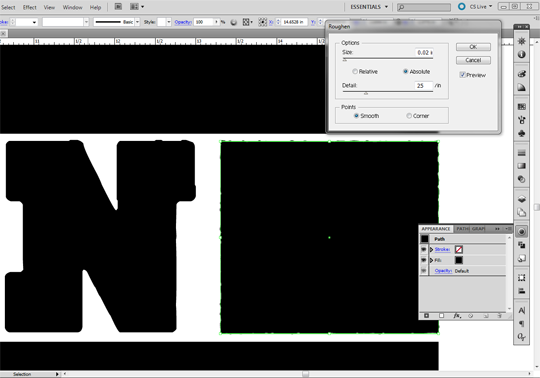Image resolution: width=540 pixels, height=378 pixels.
Task: Open the Arrange Documents icon
Action: (137, 7)
